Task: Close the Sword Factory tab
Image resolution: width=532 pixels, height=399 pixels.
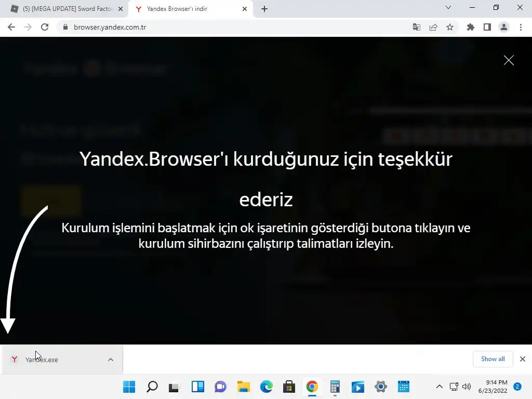Action: tap(121, 9)
